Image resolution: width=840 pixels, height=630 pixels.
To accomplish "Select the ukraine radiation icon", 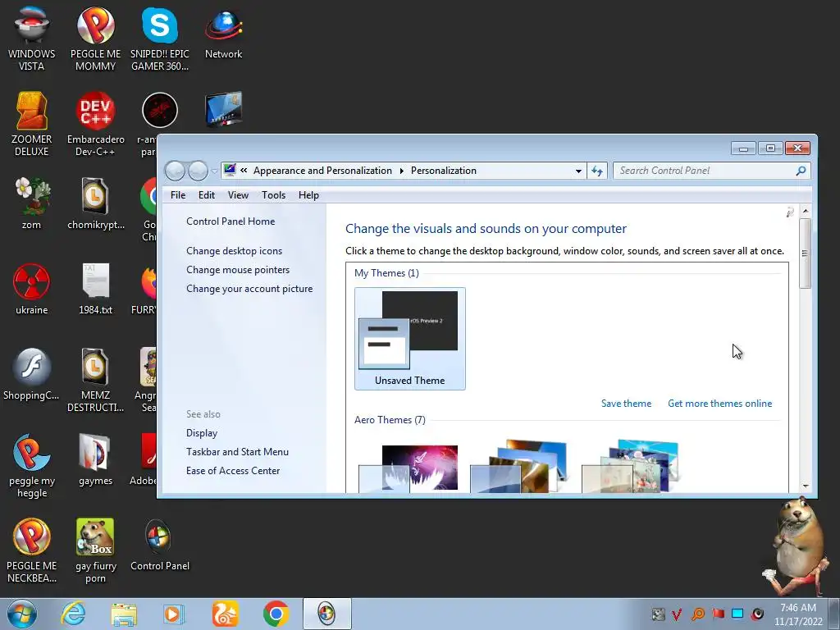I will [32, 289].
